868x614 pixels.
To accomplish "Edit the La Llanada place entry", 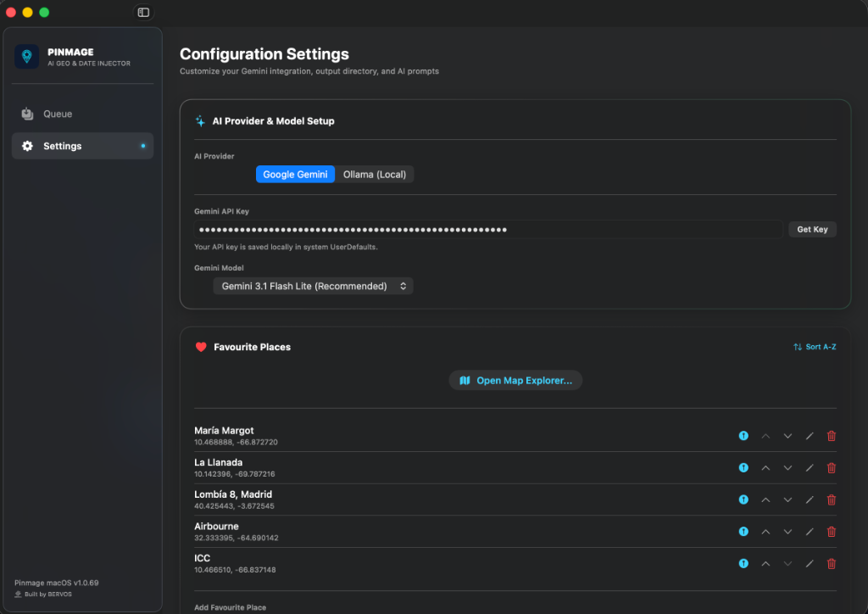I will click(x=810, y=468).
